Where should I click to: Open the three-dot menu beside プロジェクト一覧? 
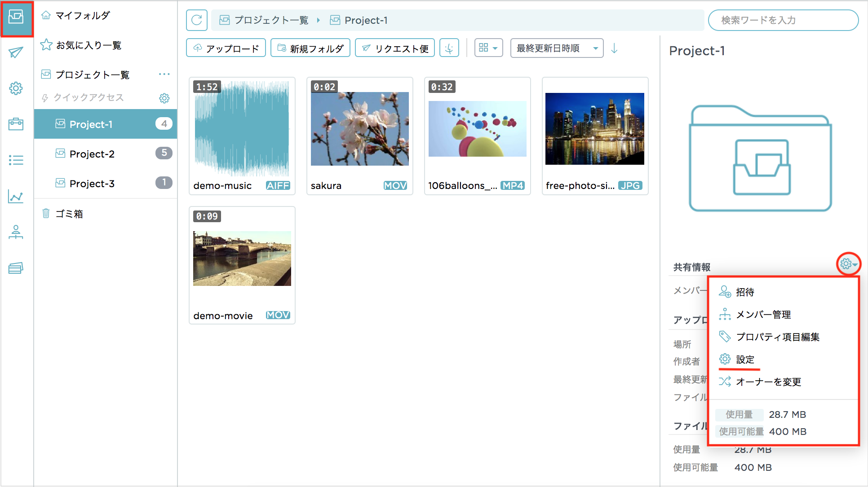click(x=164, y=74)
